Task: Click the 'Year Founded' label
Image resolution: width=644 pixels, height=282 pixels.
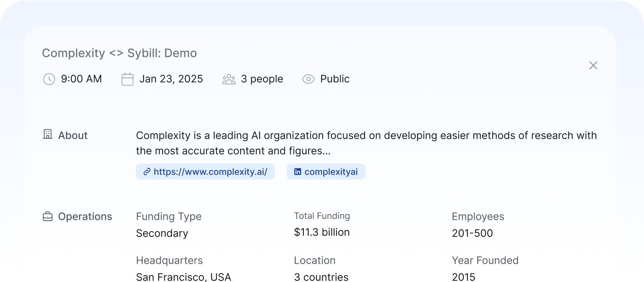Action: click(x=485, y=260)
